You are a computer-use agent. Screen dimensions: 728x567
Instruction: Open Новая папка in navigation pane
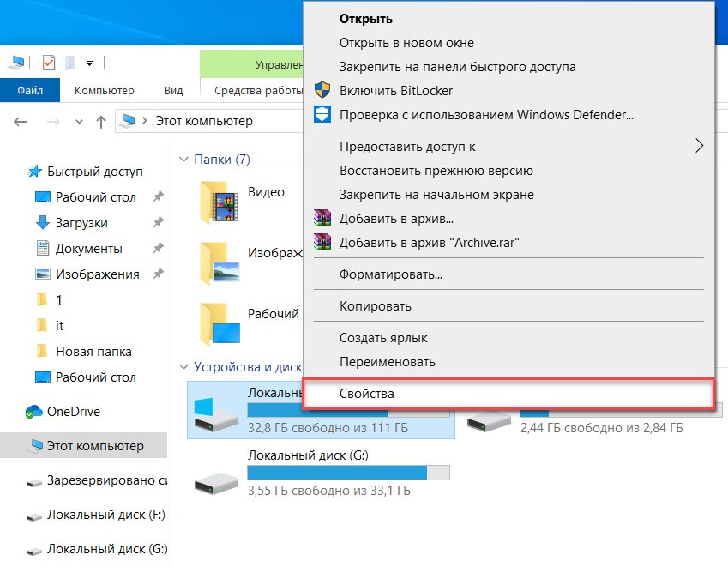click(x=93, y=352)
